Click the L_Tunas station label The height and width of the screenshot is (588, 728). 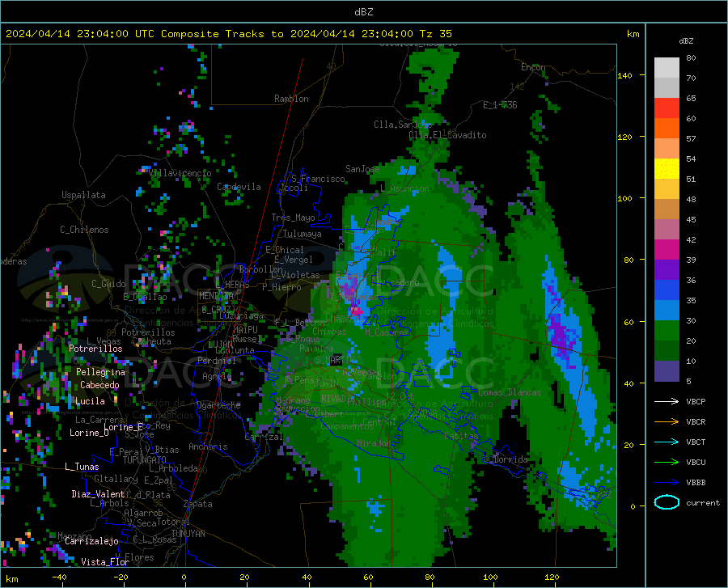tap(82, 467)
